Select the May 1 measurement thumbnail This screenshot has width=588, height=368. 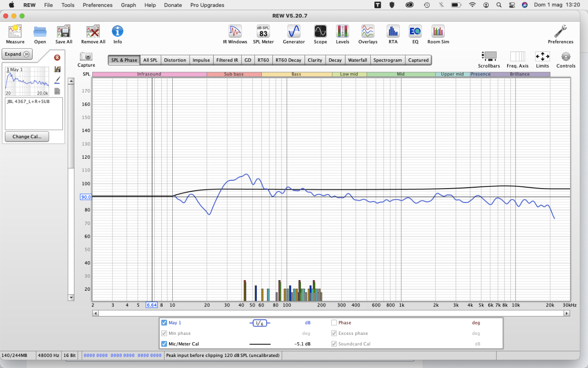point(27,81)
